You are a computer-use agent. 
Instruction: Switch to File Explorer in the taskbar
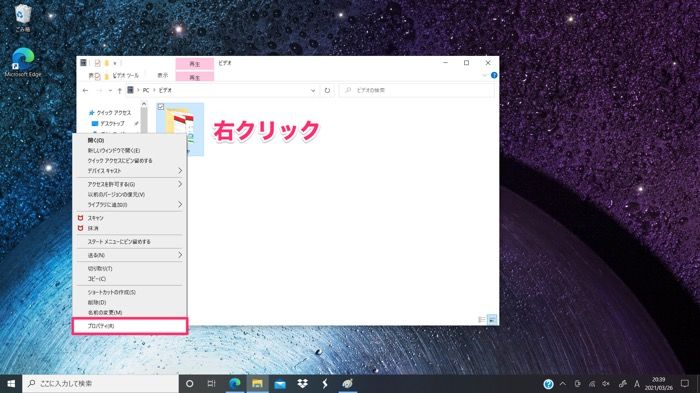(257, 384)
